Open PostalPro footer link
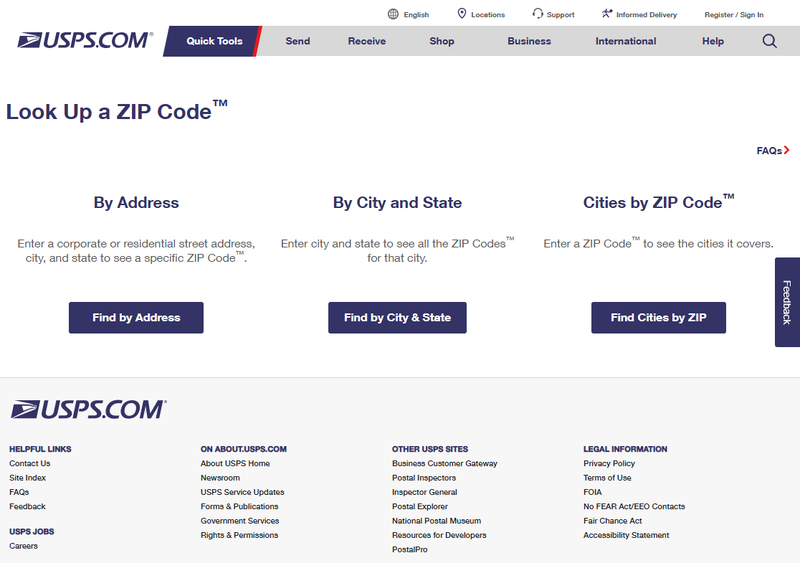 pos(410,549)
